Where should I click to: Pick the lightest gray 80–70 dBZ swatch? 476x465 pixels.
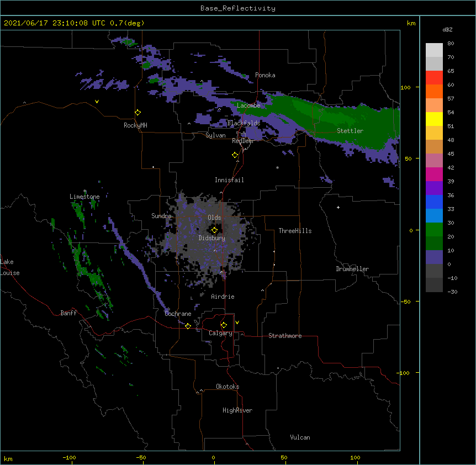[434, 50]
